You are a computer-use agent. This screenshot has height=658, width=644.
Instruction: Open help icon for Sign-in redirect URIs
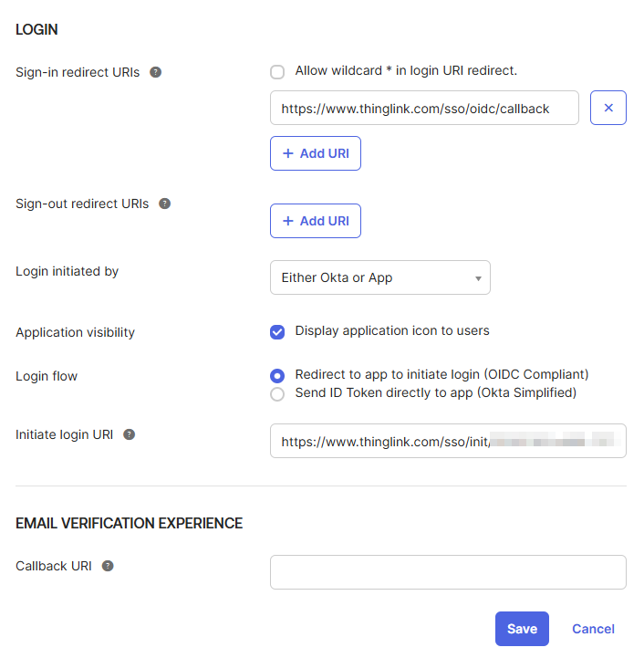pos(156,72)
